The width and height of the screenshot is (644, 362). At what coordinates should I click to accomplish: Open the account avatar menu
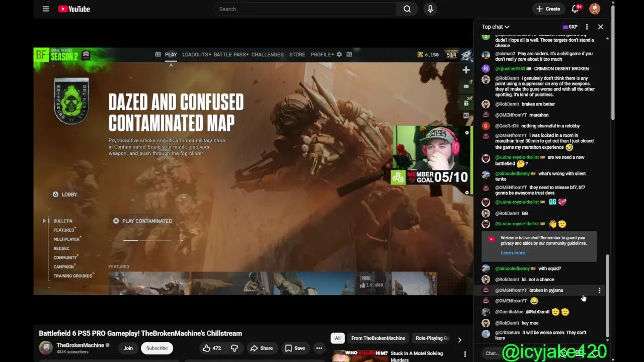(x=595, y=9)
